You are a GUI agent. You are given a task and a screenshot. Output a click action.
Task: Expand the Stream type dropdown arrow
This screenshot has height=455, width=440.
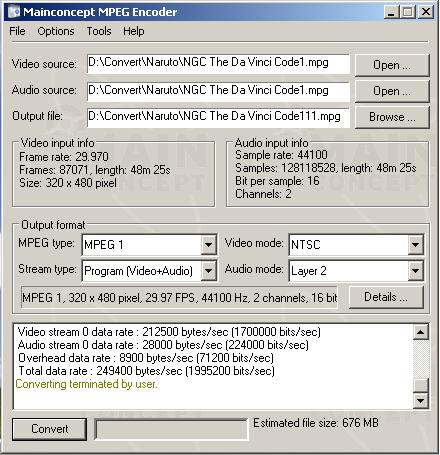click(208, 270)
